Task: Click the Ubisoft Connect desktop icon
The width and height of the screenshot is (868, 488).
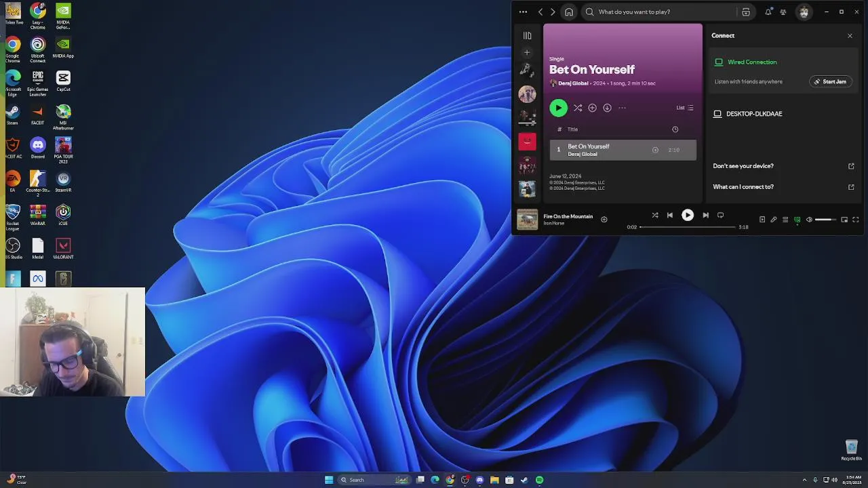Action: 37,50
